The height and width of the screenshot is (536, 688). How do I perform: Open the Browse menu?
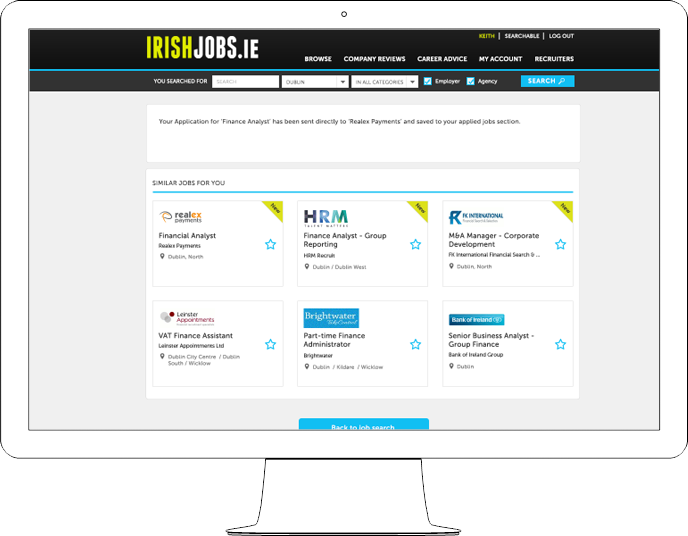point(318,59)
